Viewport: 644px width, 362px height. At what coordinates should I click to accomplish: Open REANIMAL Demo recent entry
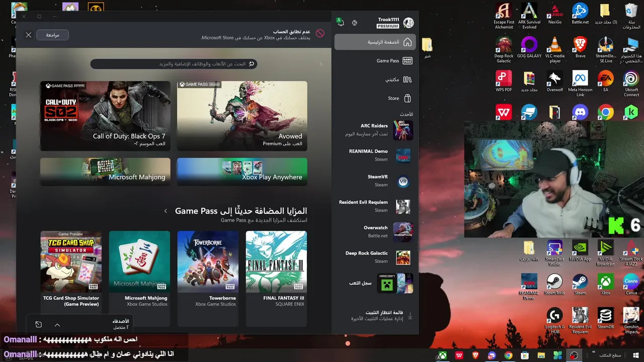pyautogui.click(x=375, y=155)
